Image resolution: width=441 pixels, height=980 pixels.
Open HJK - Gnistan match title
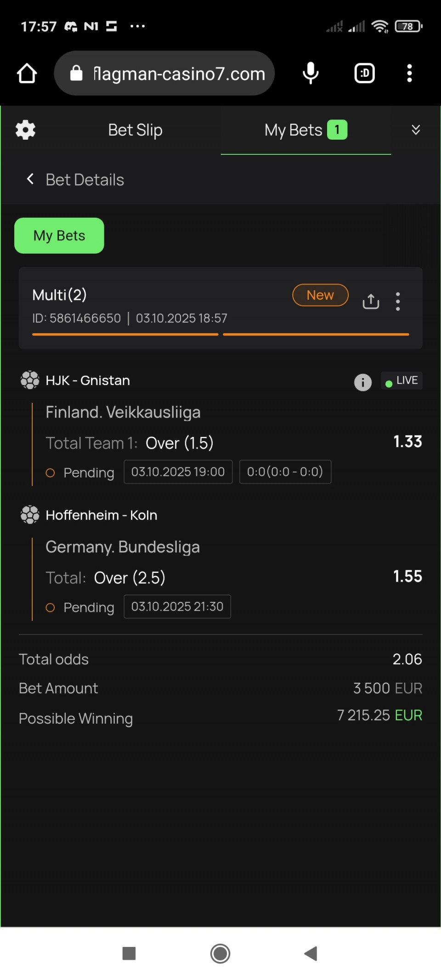coord(88,381)
